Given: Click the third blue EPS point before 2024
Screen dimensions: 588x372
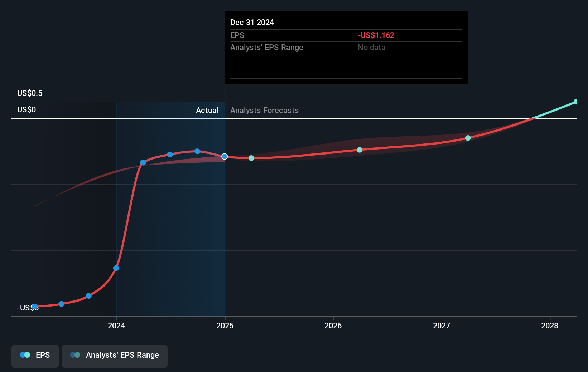Looking at the screenshot, I should click(89, 296).
